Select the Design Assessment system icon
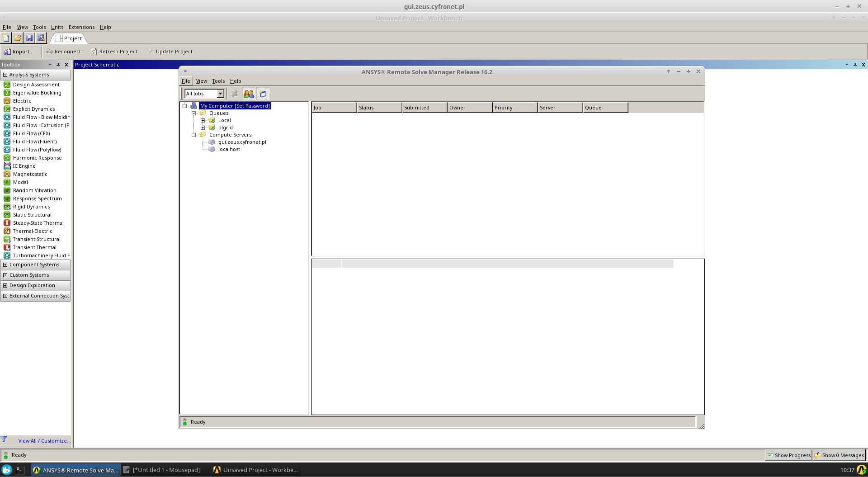This screenshot has height=477, width=868. click(7, 85)
